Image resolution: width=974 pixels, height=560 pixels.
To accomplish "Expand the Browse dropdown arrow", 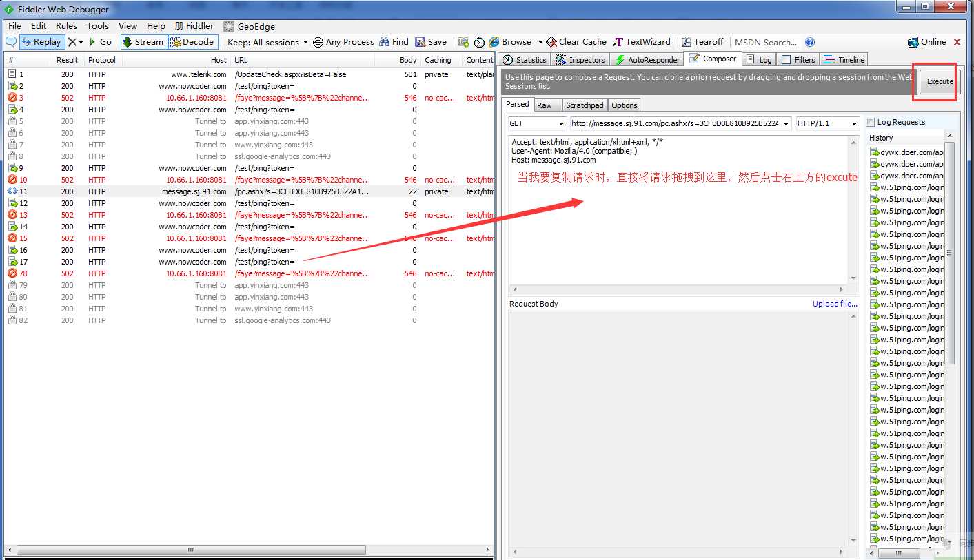I will click(540, 42).
